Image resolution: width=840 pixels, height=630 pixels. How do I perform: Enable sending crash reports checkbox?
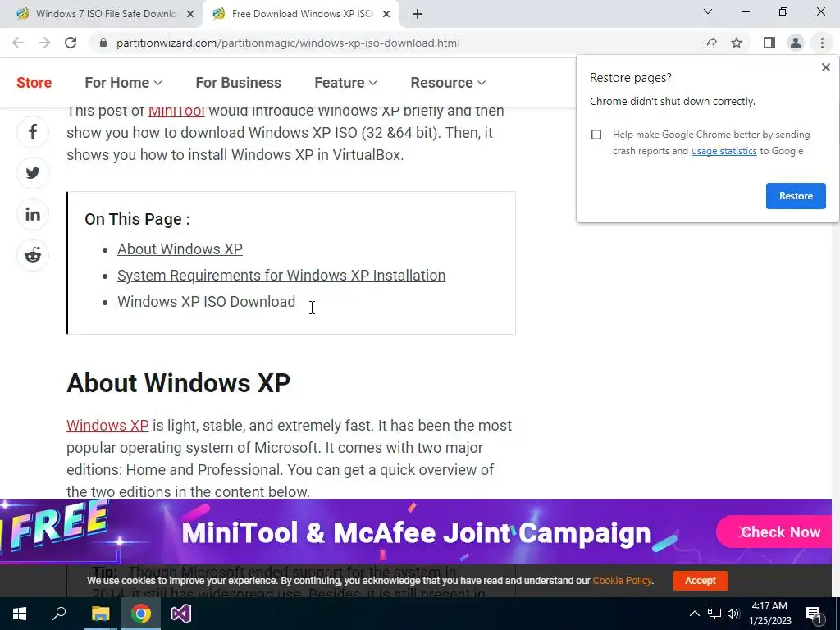596,135
